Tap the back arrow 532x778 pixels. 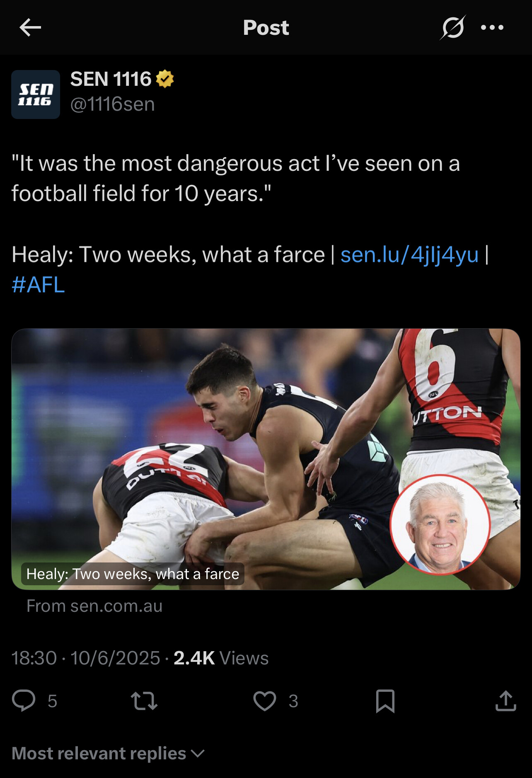click(30, 27)
